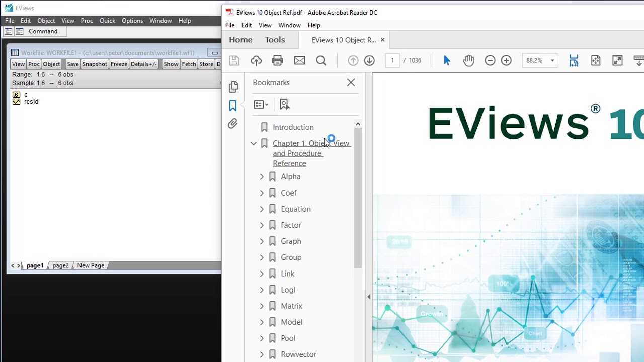Click the resid series object icon

(16, 101)
